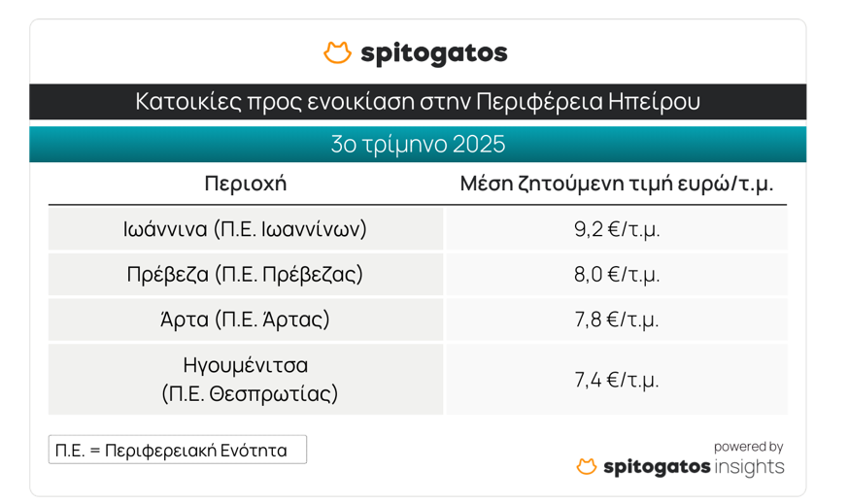
Task: Click the 7,4 €/τ.μ. price cell
Action: click(x=616, y=379)
